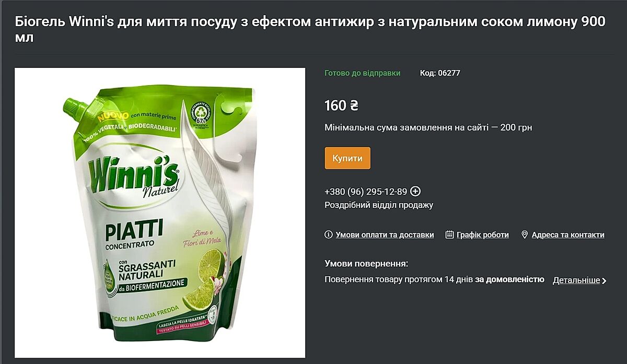
Task: Open Адреса та контакти link
Action: (x=568, y=235)
